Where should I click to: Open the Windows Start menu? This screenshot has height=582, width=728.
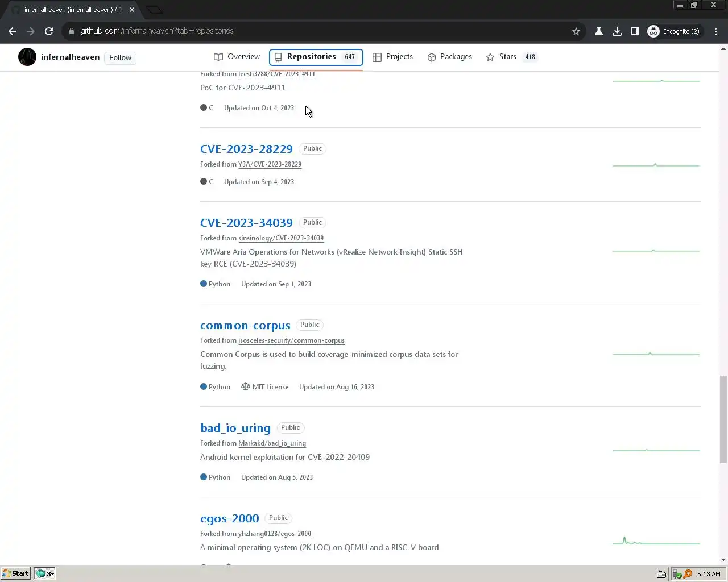16,573
